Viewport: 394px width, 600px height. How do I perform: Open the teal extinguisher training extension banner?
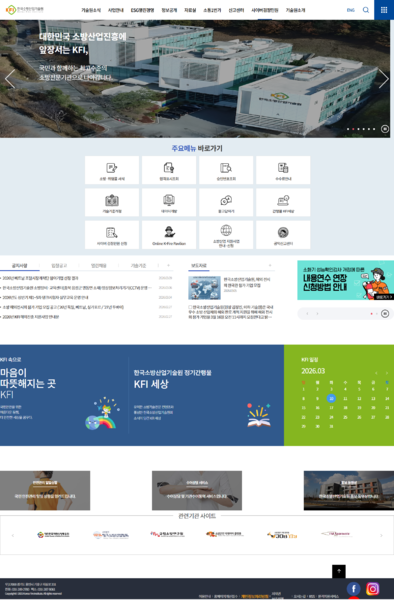click(345, 280)
